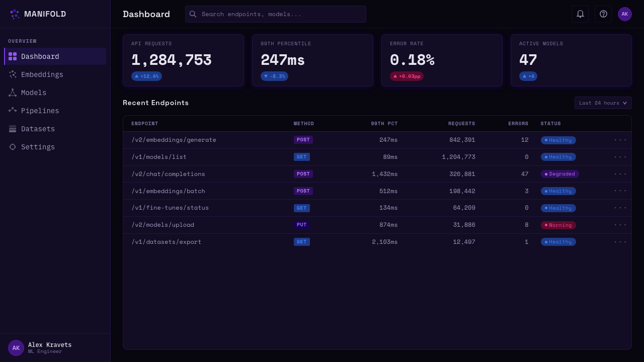Screen dimensions: 644x362
Task: Expand the Last 24 hours time range dropdown
Action: pyautogui.click(x=603, y=103)
